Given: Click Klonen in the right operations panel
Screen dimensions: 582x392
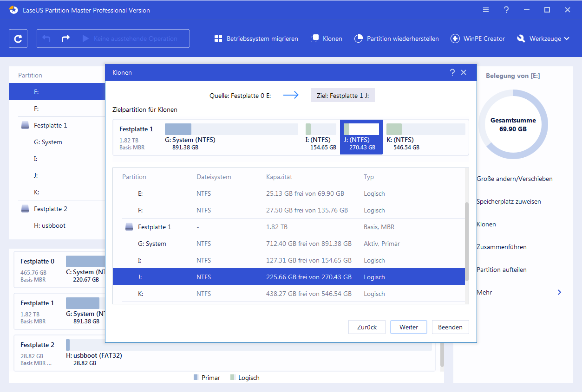Looking at the screenshot, I should [x=486, y=224].
